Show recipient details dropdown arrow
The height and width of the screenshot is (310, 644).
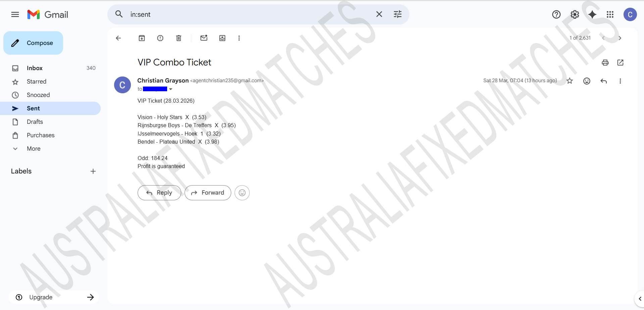pyautogui.click(x=171, y=89)
